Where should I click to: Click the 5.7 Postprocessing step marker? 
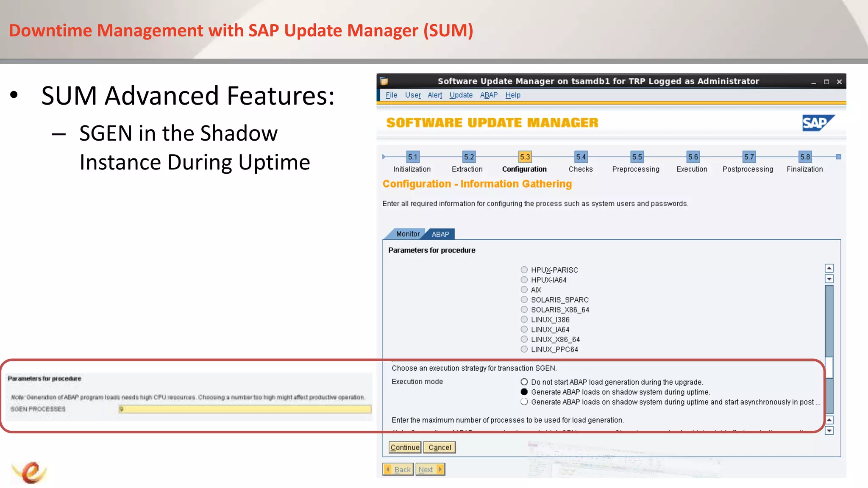click(749, 157)
